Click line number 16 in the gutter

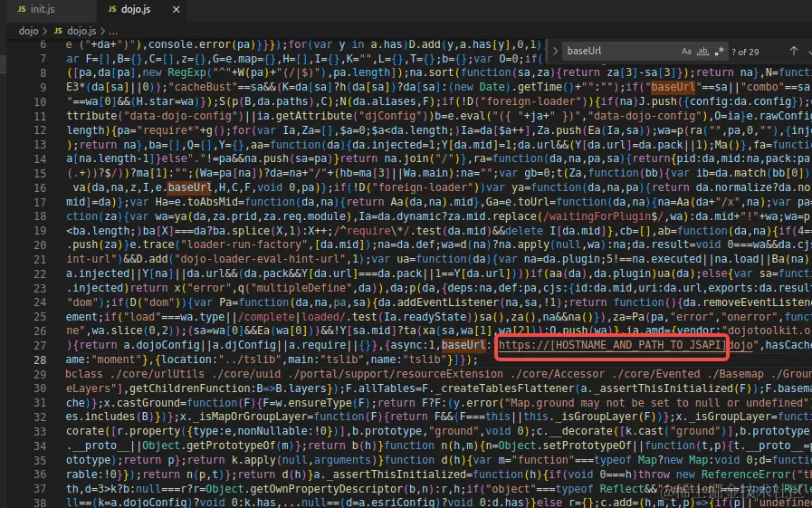coord(41,188)
